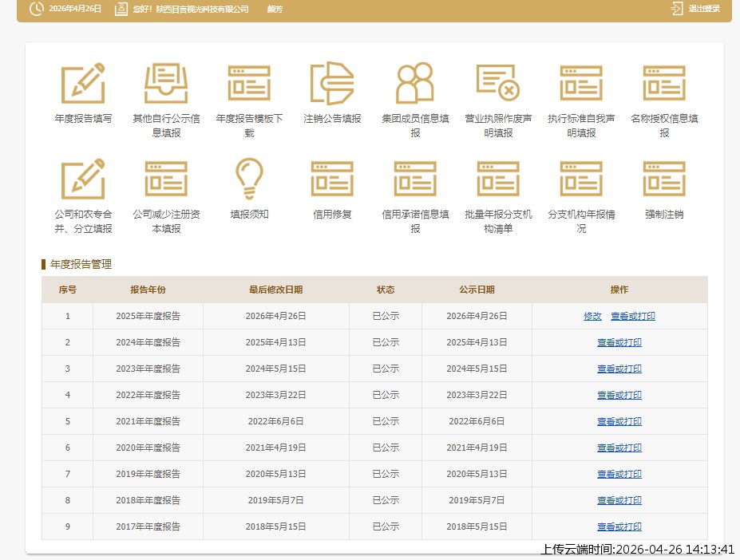Image resolution: width=740 pixels, height=560 pixels.
Task: Open 信用承诺信息填报 icon
Action: coord(415,179)
